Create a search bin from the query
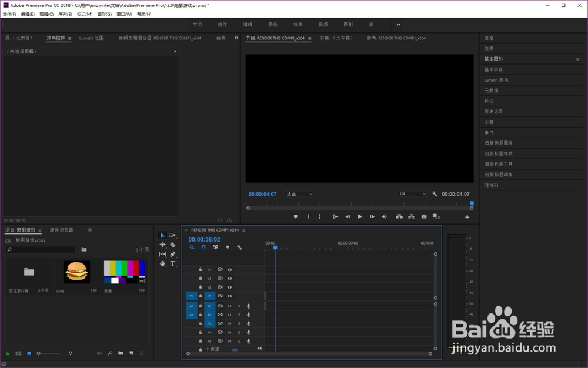Viewport: 588px width, 368px height. click(84, 250)
